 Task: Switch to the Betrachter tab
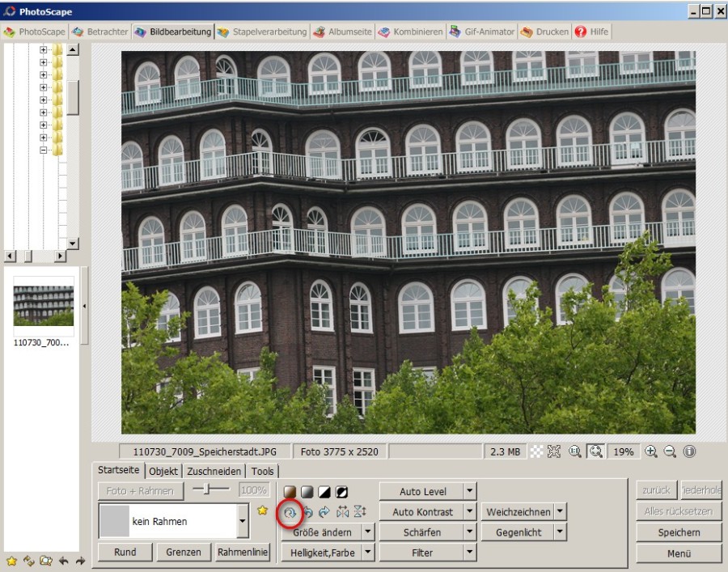click(x=101, y=32)
